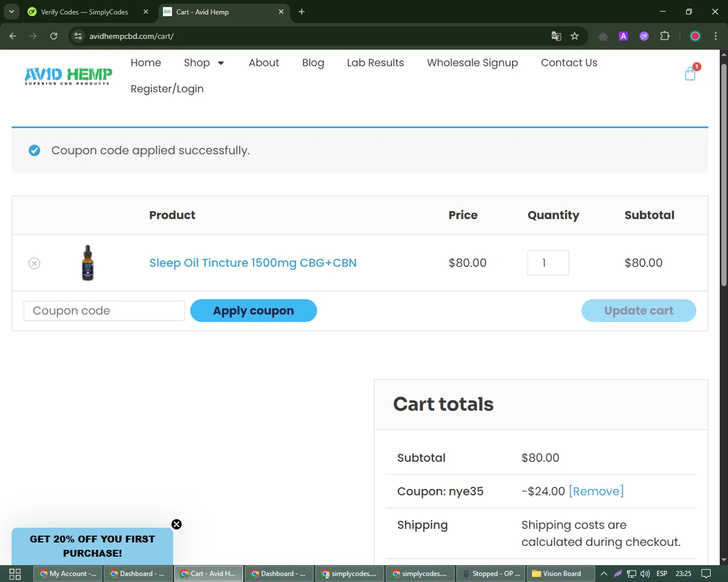Open Wholesale Signup page

473,63
